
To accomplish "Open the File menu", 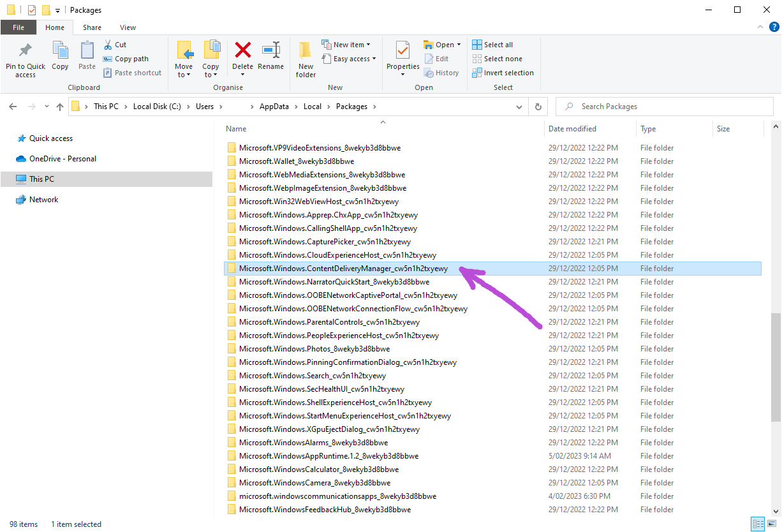I will click(18, 27).
